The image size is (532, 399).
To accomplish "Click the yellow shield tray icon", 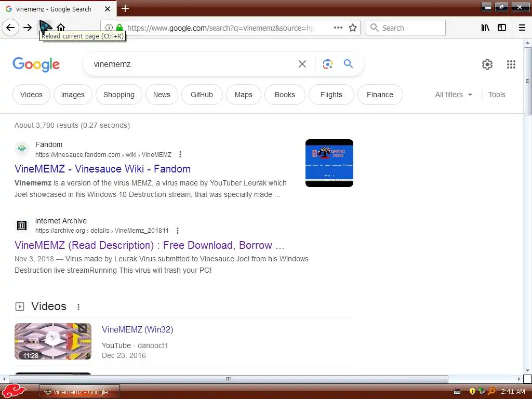I will 472,391.
